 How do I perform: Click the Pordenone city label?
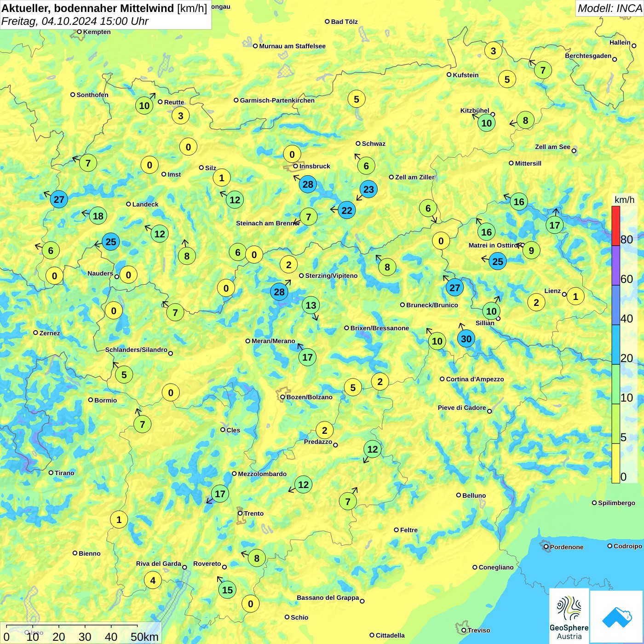[x=567, y=547]
